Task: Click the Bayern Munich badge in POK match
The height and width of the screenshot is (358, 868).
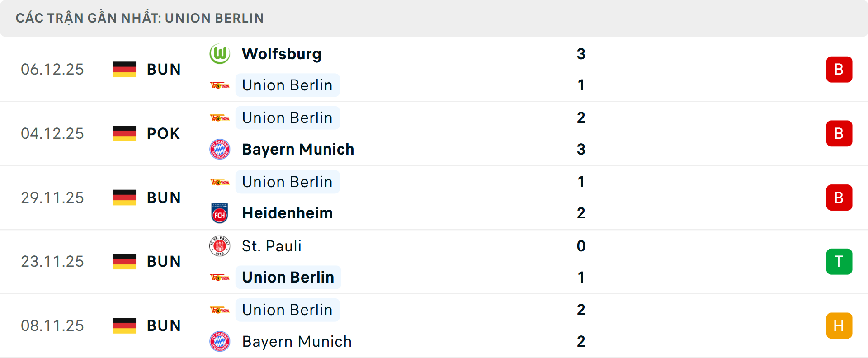Action: click(220, 149)
